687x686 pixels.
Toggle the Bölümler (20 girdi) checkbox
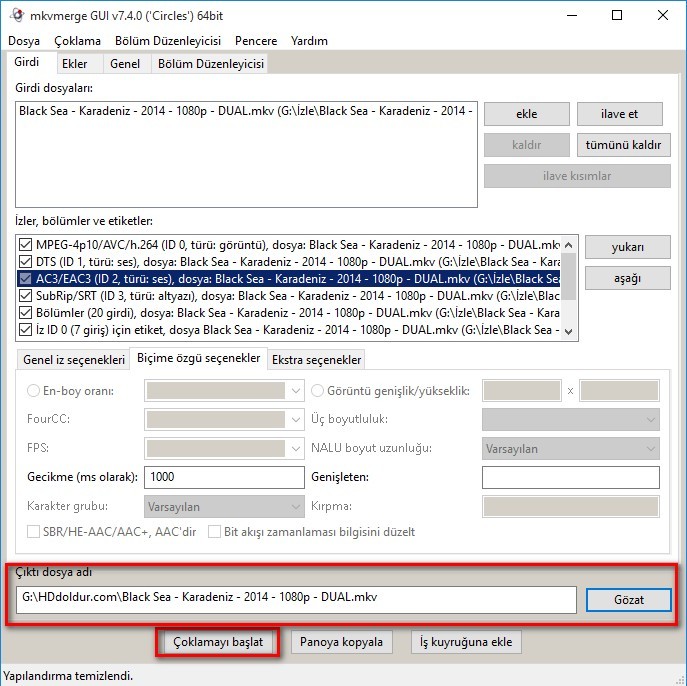26,313
